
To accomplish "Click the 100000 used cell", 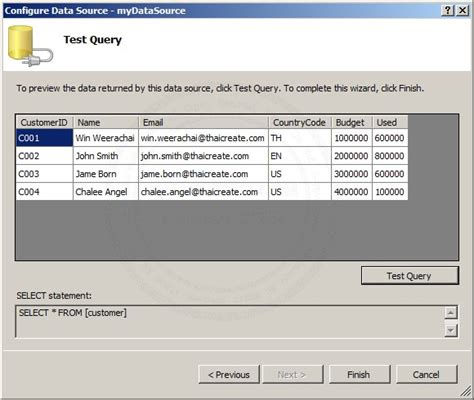I will click(x=390, y=192).
